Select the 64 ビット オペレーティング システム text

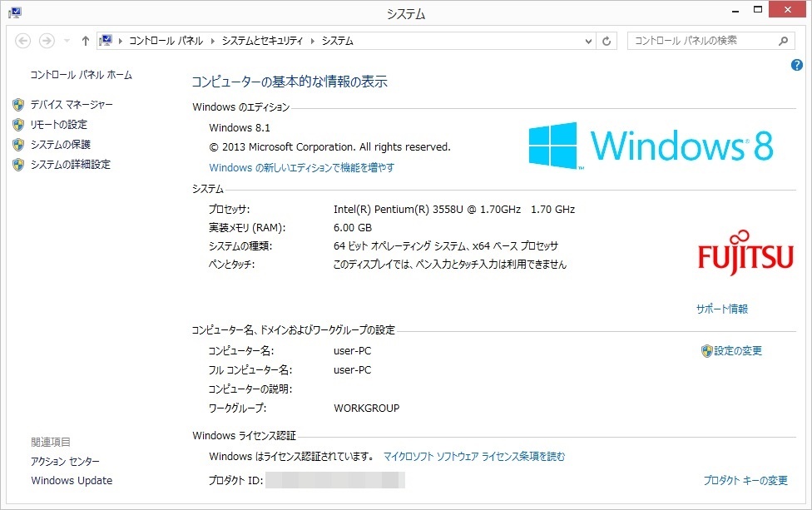446,246
